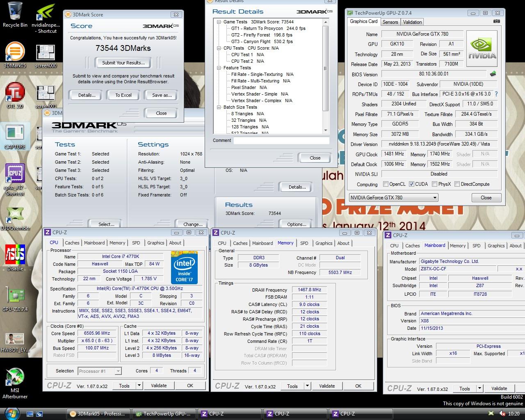
Task: Click into the Comment input field
Action: [281, 140]
